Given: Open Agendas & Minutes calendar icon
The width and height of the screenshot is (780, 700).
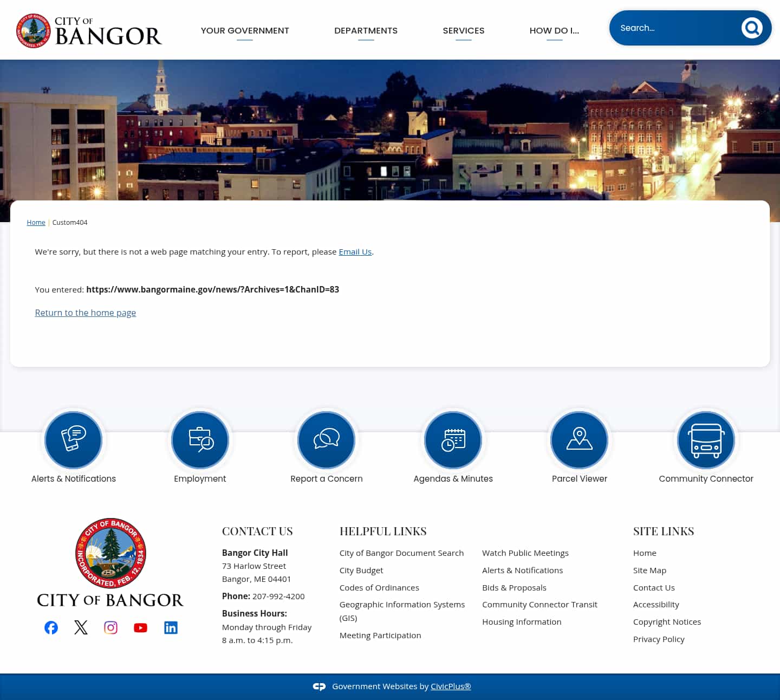Looking at the screenshot, I should 453,440.
